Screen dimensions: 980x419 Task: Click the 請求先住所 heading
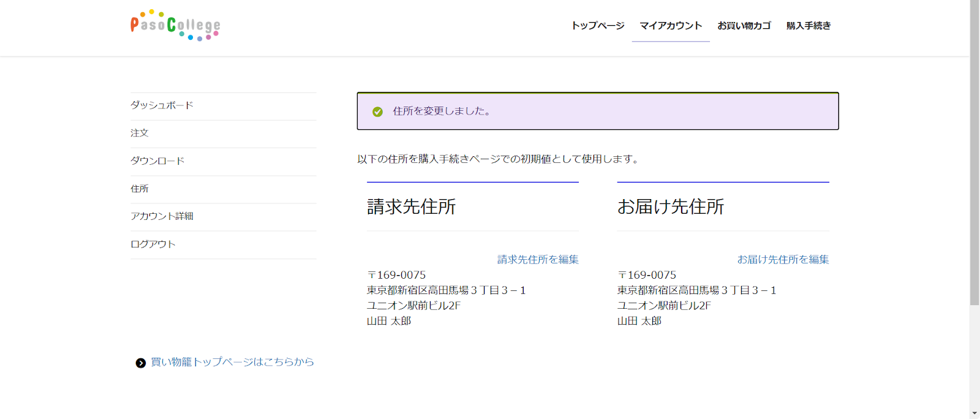coord(412,207)
